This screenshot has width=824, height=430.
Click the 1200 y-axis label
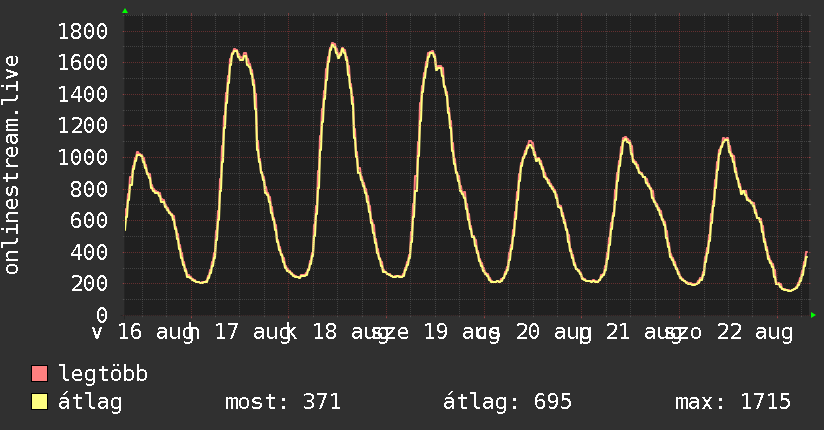point(83,126)
